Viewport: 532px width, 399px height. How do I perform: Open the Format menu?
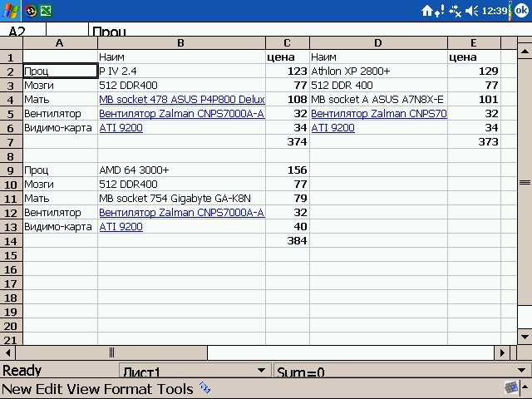[128, 389]
